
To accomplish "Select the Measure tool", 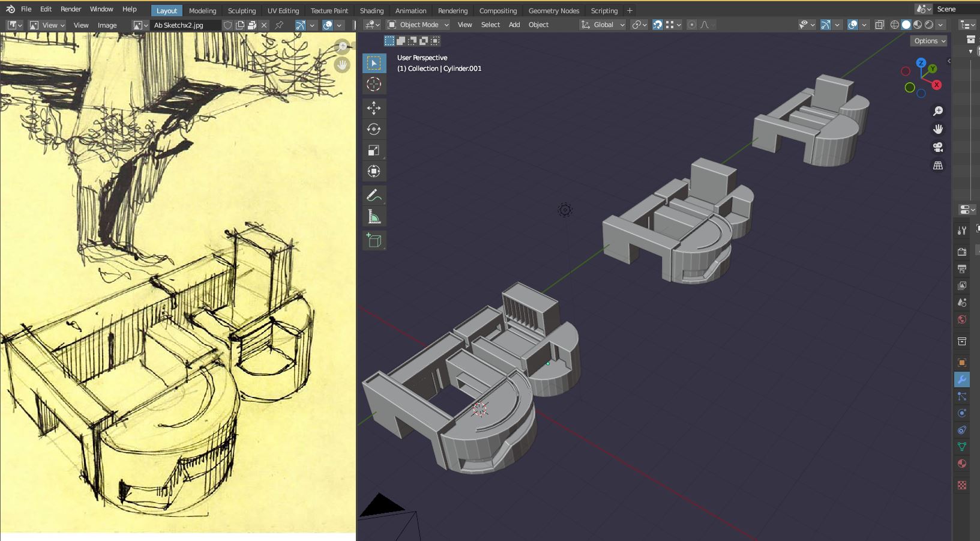I will 374,217.
